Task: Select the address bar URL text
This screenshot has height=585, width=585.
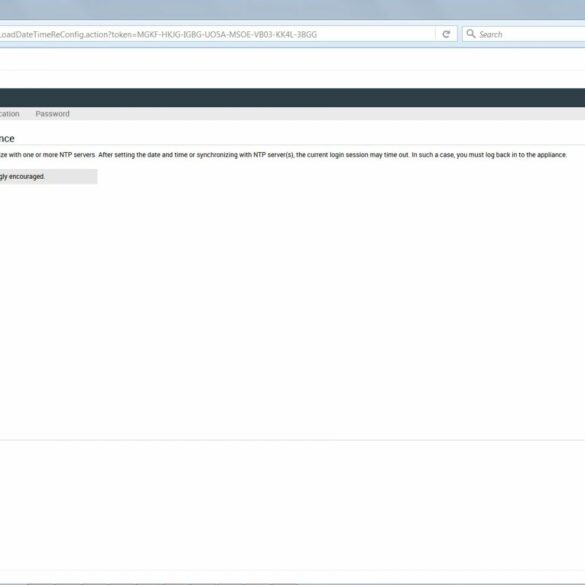Action: pyautogui.click(x=159, y=35)
